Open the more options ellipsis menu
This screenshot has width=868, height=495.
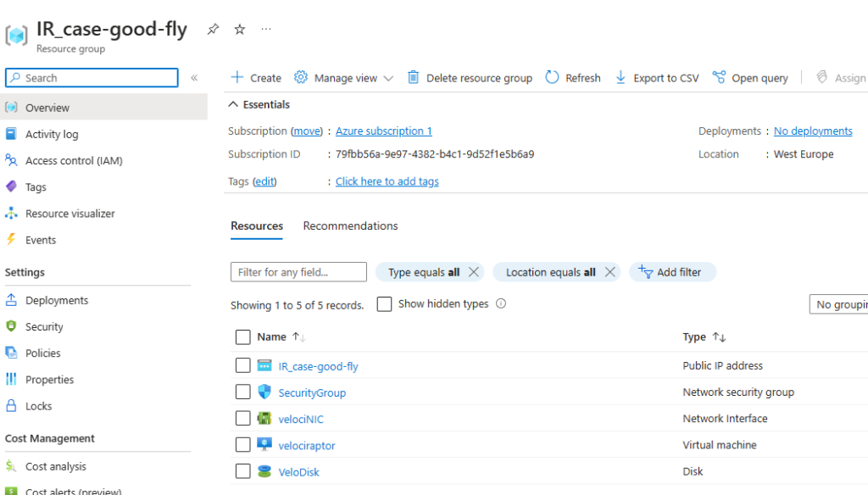pos(266,29)
